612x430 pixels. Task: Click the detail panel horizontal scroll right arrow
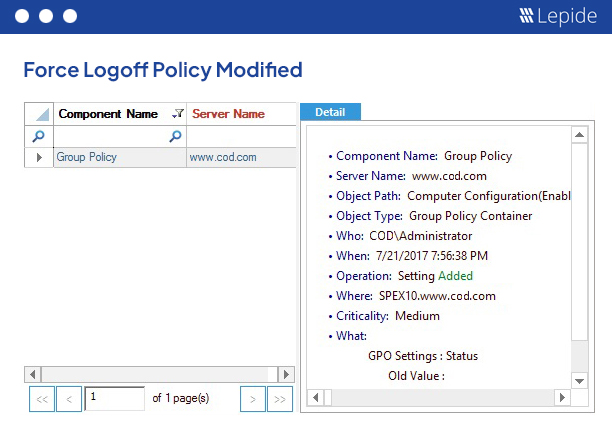click(562, 398)
